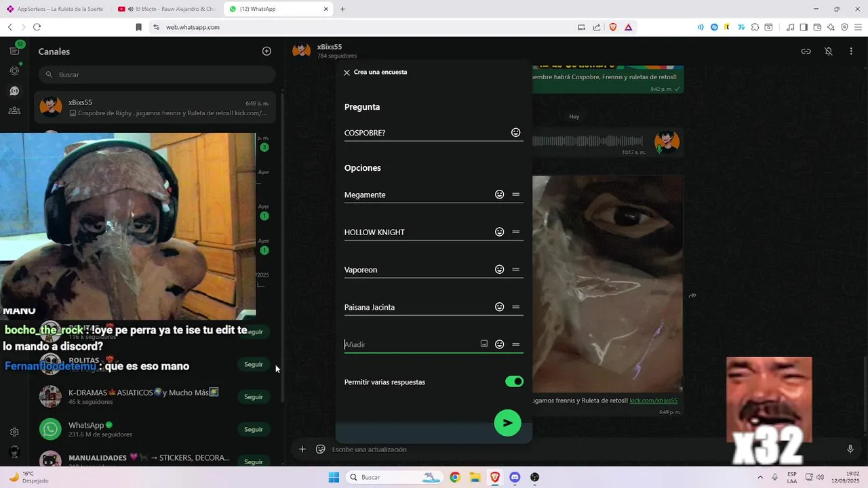Focus the Añadir new option field
Image resolution: width=868 pixels, height=488 pixels.
(x=410, y=344)
